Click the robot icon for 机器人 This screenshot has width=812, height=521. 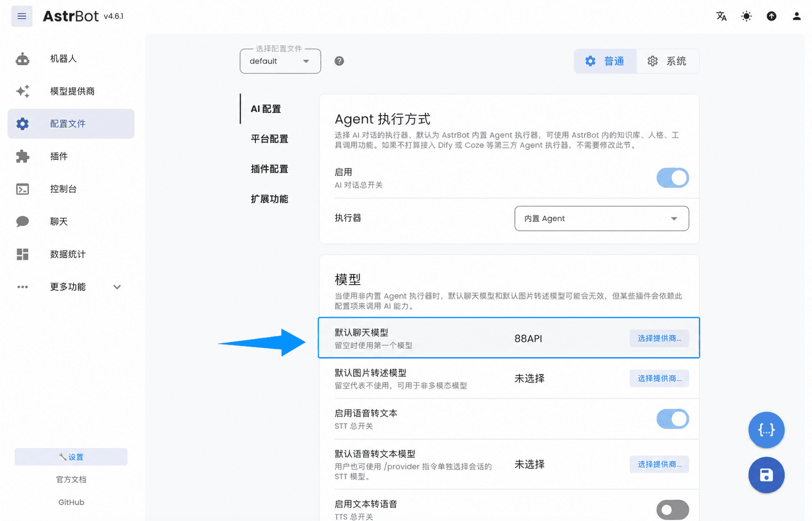pos(22,59)
